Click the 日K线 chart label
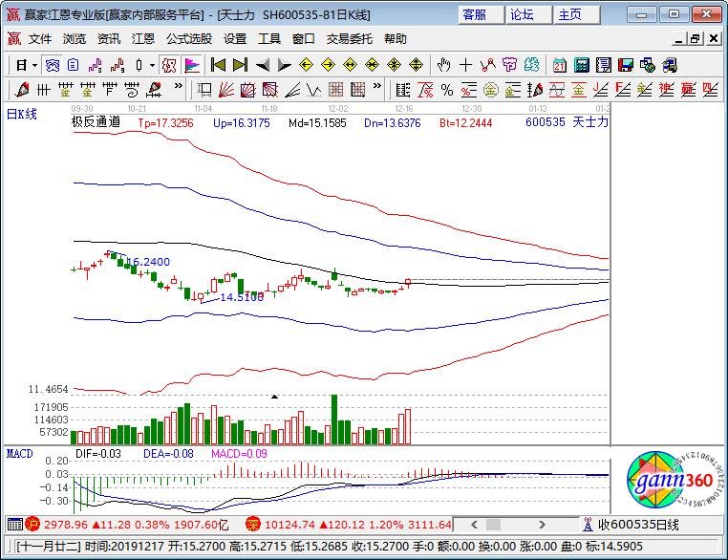Viewport: 728px width, 560px height. 22,115
